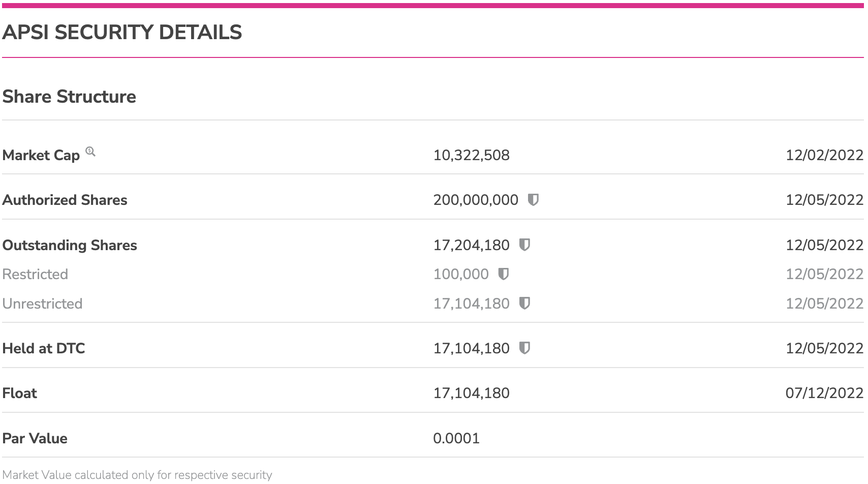Click the shield icon beside Unrestricted shares value
The image size is (868, 484).
[524, 304]
